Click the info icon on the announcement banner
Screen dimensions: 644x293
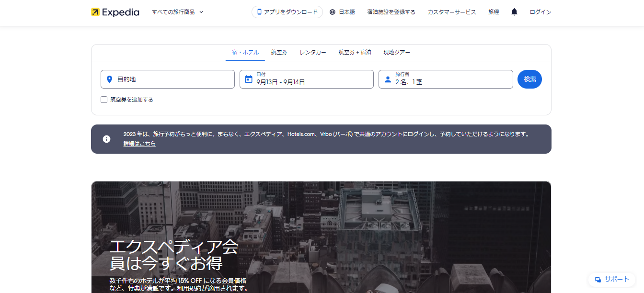[x=106, y=139]
